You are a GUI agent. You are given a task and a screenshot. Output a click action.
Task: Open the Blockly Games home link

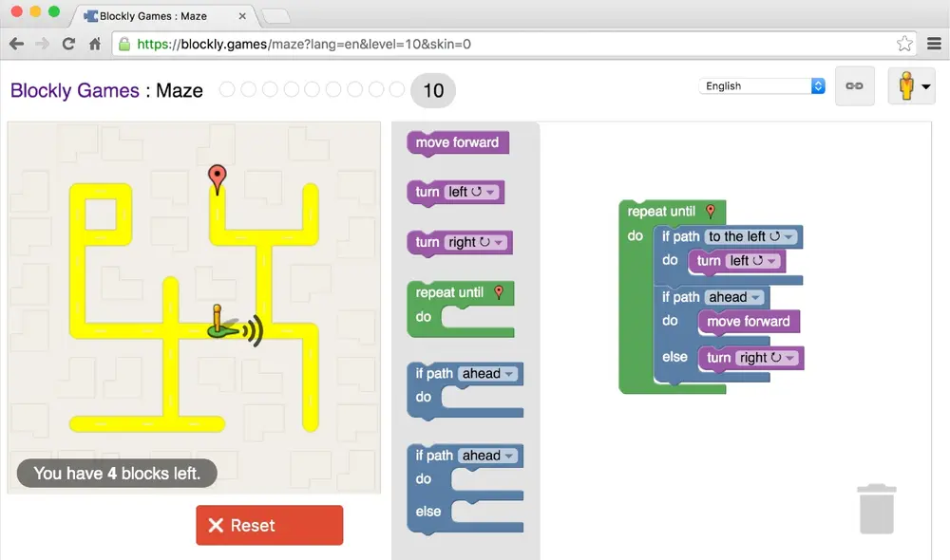(74, 91)
